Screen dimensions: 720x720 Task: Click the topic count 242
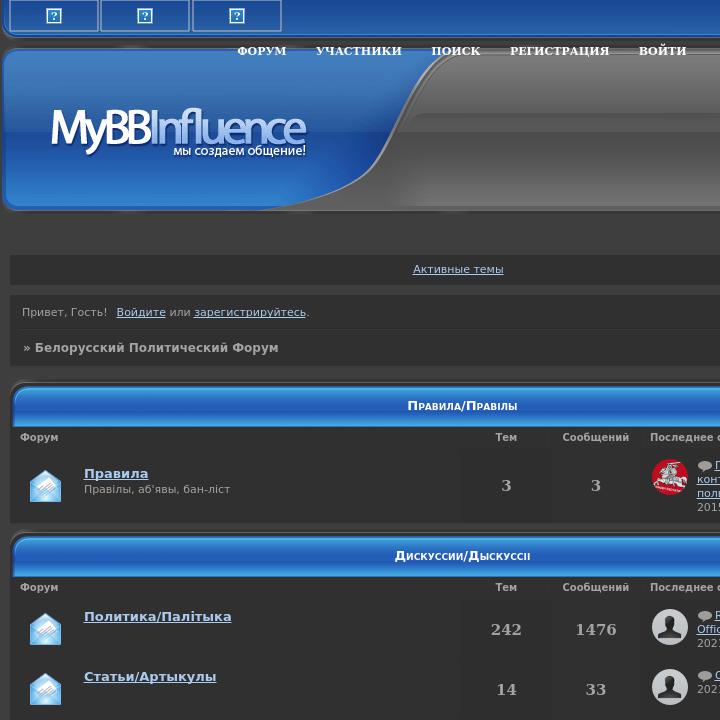click(506, 629)
